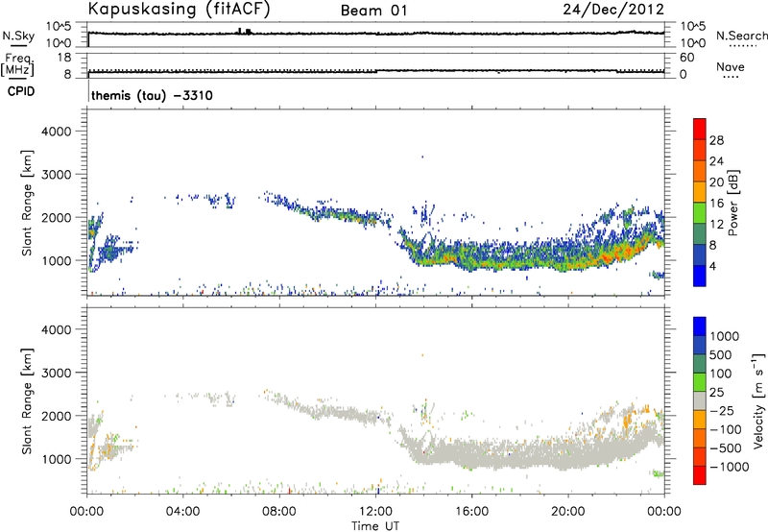Click the date "24/Dec/2012"
Viewport: 768px width, 532px height.
[613, 10]
